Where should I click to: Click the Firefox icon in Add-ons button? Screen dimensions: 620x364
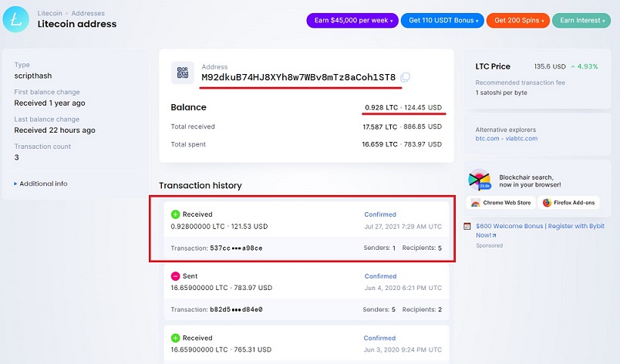tap(547, 203)
